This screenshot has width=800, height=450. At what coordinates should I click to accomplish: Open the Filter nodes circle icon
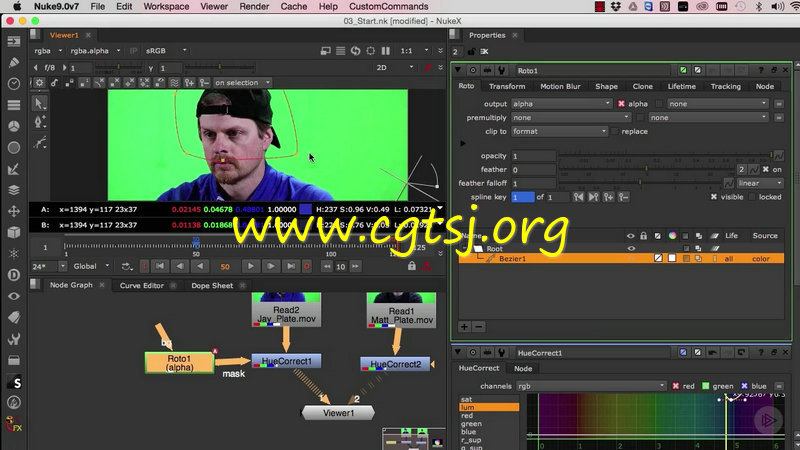pos(14,147)
